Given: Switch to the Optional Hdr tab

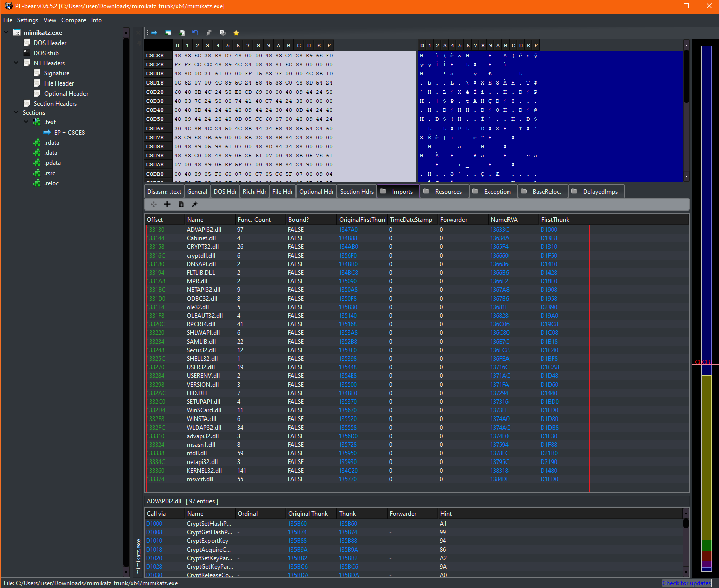Looking at the screenshot, I should (317, 192).
